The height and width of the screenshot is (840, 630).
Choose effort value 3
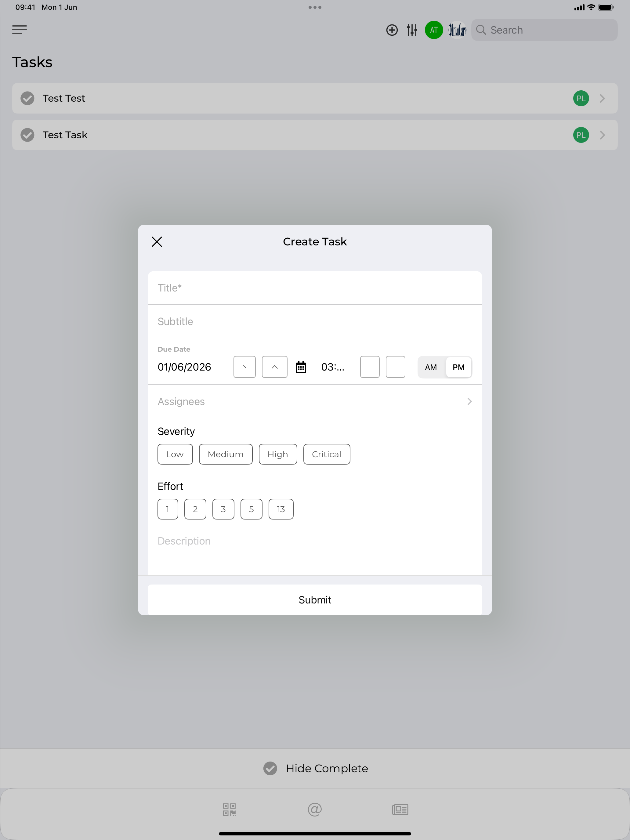[x=223, y=509]
